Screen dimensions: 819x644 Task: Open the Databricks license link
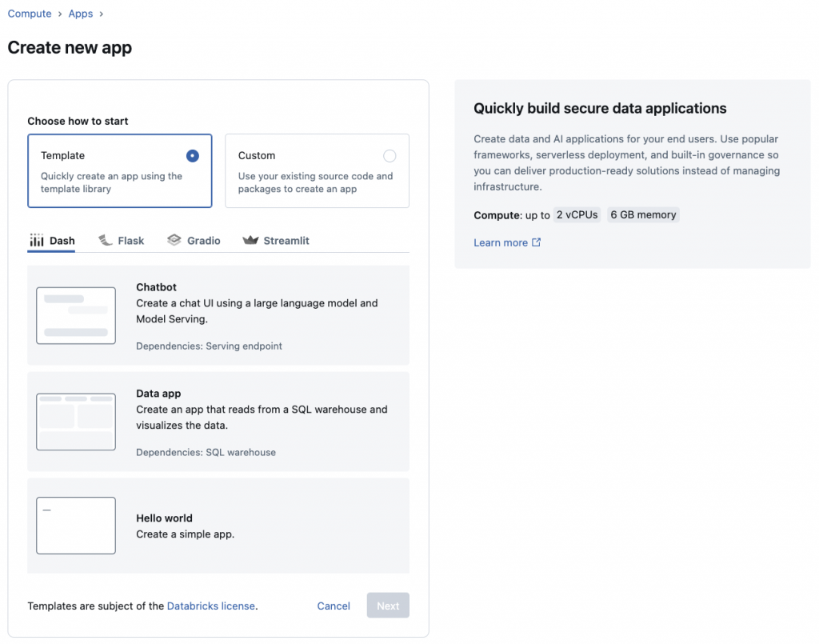click(211, 606)
